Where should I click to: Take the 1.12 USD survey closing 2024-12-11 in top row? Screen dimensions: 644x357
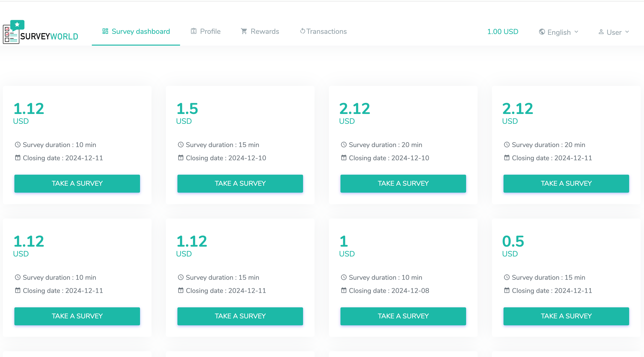click(77, 184)
